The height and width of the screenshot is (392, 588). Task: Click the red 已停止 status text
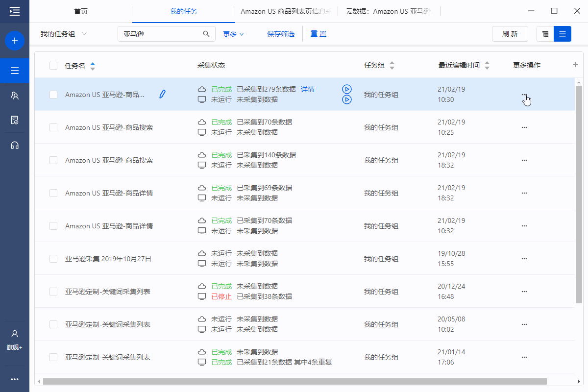(221, 296)
